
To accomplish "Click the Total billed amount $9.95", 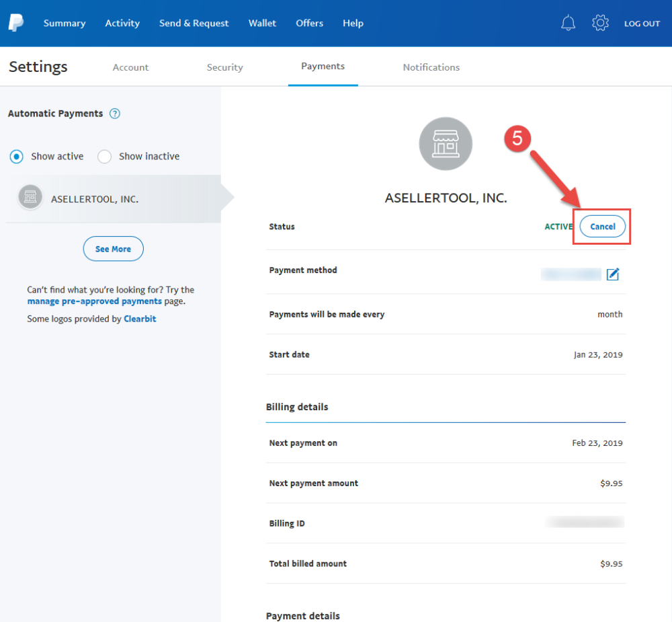I will click(x=611, y=564).
